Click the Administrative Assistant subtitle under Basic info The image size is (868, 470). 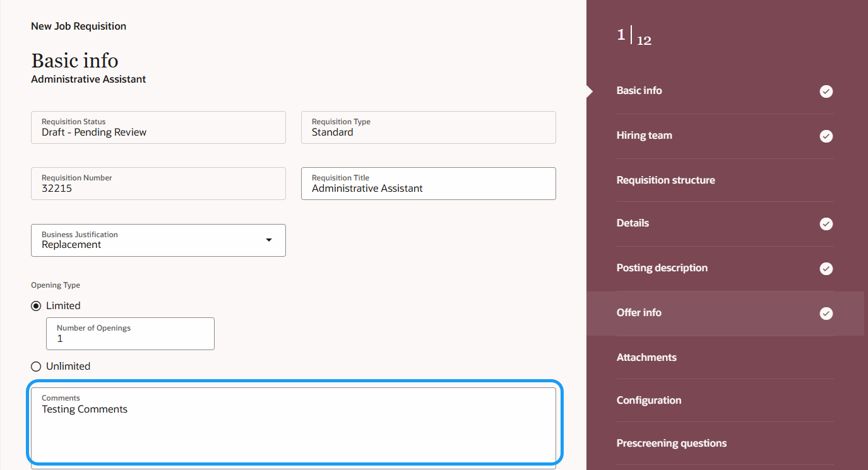[x=88, y=79]
